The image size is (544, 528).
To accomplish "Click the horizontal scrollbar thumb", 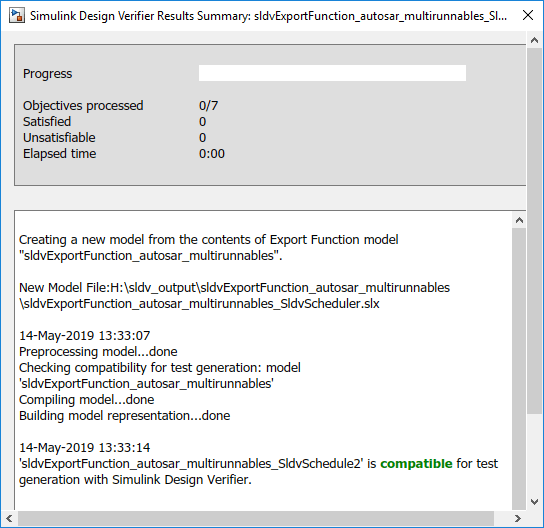I will pos(256,519).
